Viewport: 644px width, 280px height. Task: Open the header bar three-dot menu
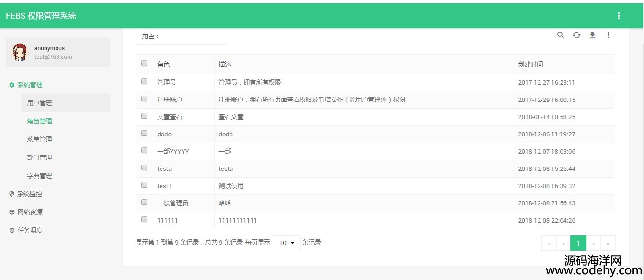(619, 16)
